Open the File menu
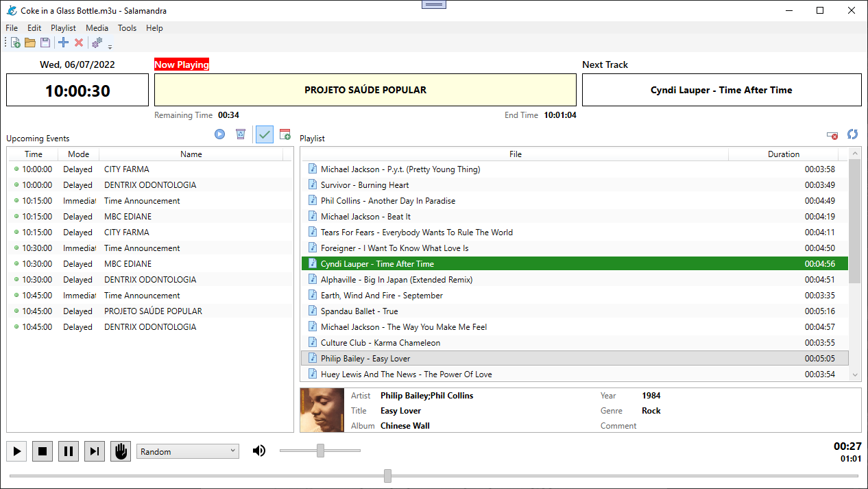 point(12,28)
